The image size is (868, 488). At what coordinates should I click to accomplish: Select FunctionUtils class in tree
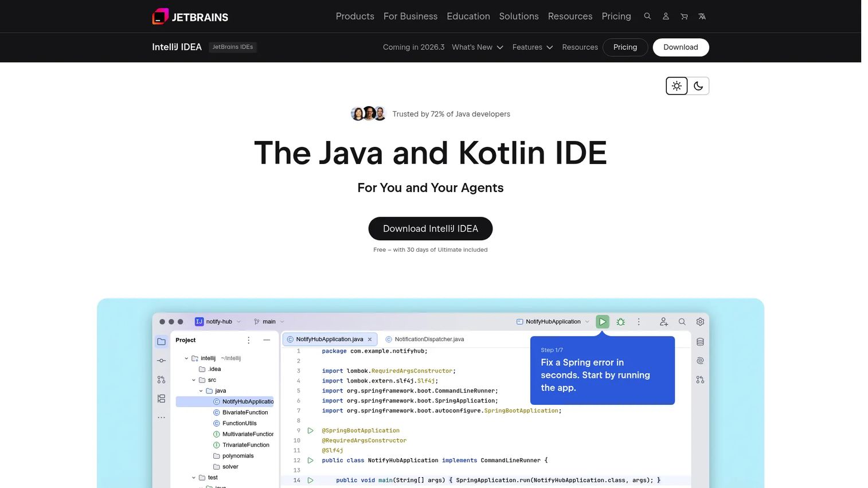point(234,424)
